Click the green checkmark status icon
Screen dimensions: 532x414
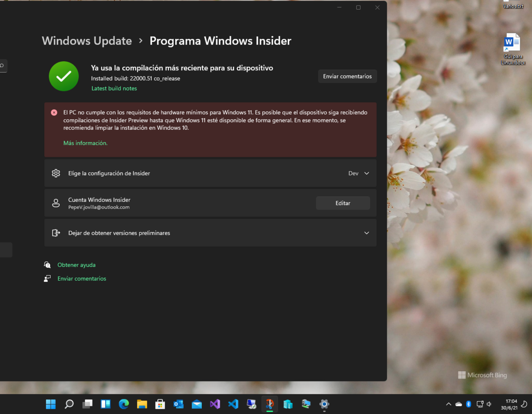64,76
